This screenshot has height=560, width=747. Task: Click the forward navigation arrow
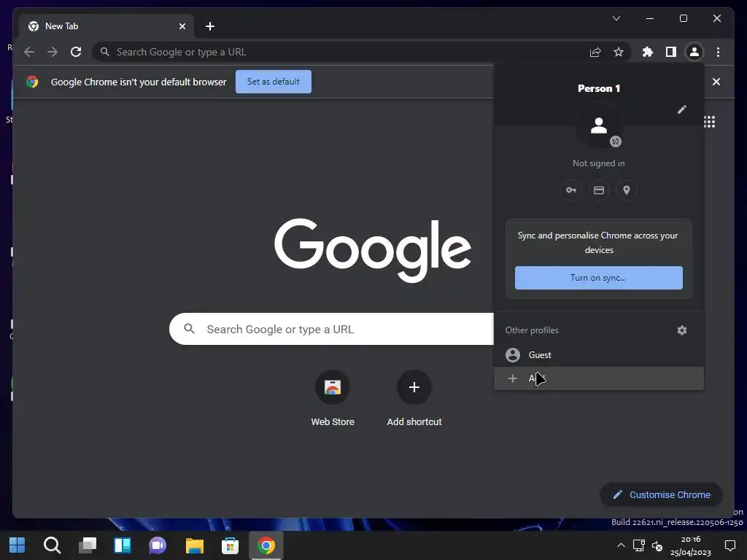point(53,52)
